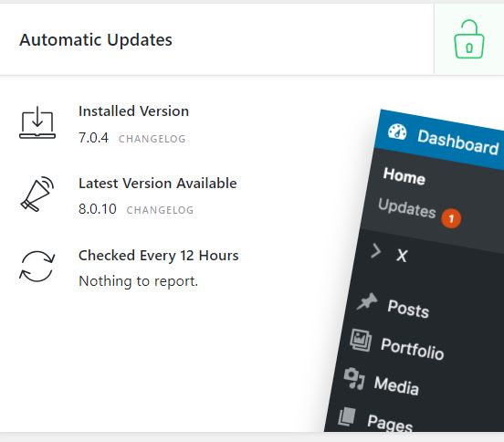Open the 8.0.10 latest version changelog
This screenshot has width=504, height=442.
(160, 210)
